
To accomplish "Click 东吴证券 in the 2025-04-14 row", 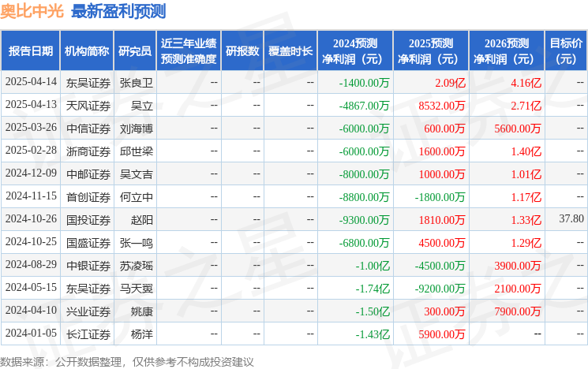I will [88, 83].
